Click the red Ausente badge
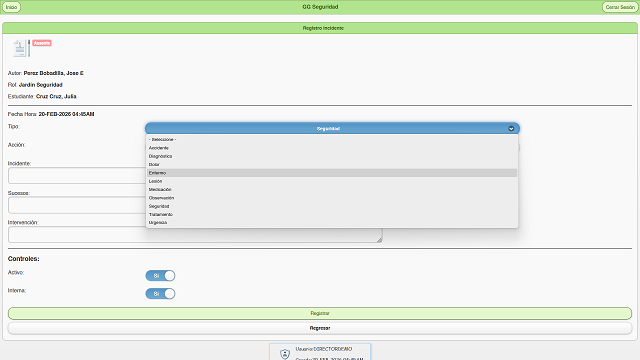 42,43
